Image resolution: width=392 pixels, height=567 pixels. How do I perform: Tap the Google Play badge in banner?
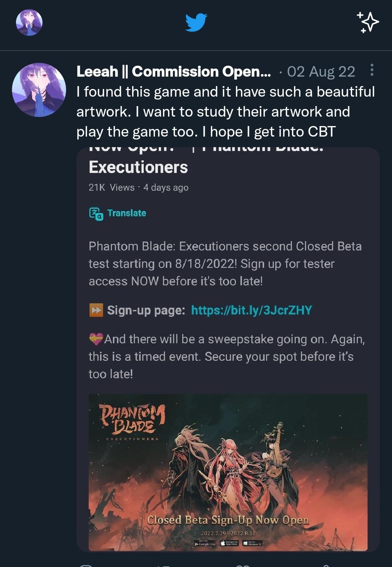coord(205,543)
